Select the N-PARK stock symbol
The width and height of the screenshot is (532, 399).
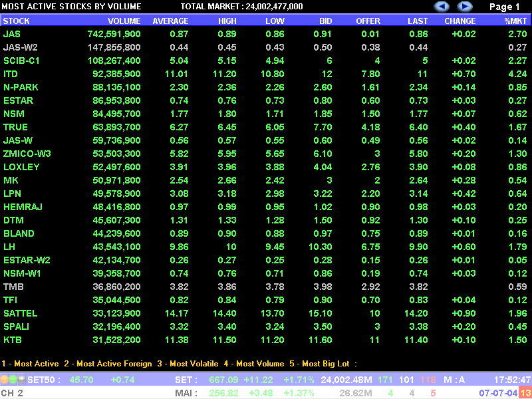tap(21, 87)
